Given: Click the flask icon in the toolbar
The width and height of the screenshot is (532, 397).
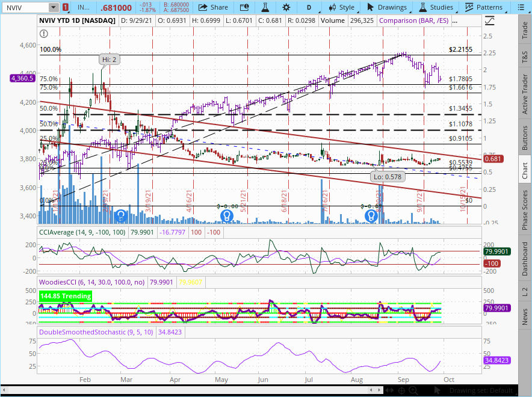Looking at the screenshot, I should pos(264,7).
